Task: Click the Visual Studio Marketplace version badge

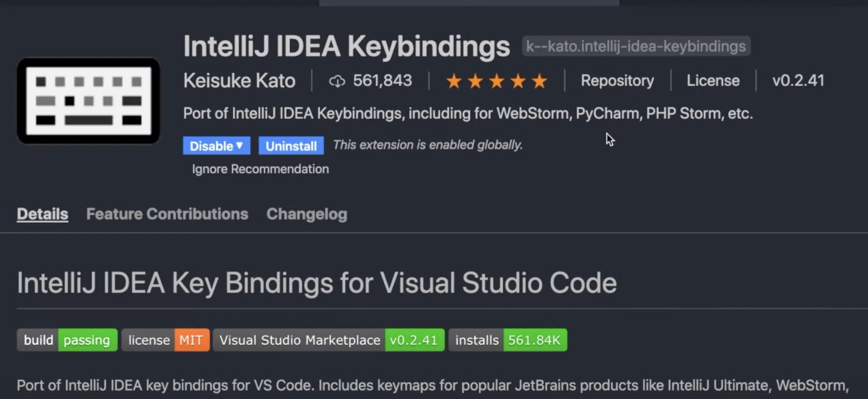Action: (328, 340)
